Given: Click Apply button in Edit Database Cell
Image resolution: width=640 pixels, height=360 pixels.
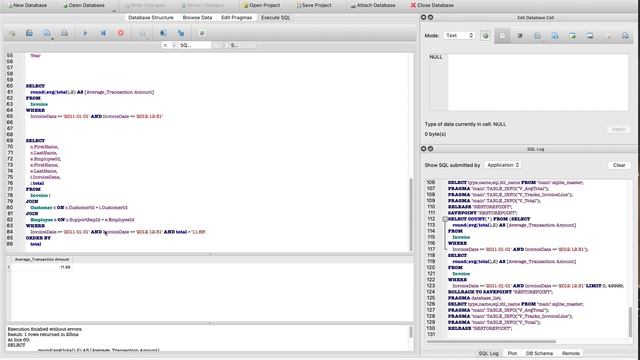Looking at the screenshot, I should coord(619,129).
